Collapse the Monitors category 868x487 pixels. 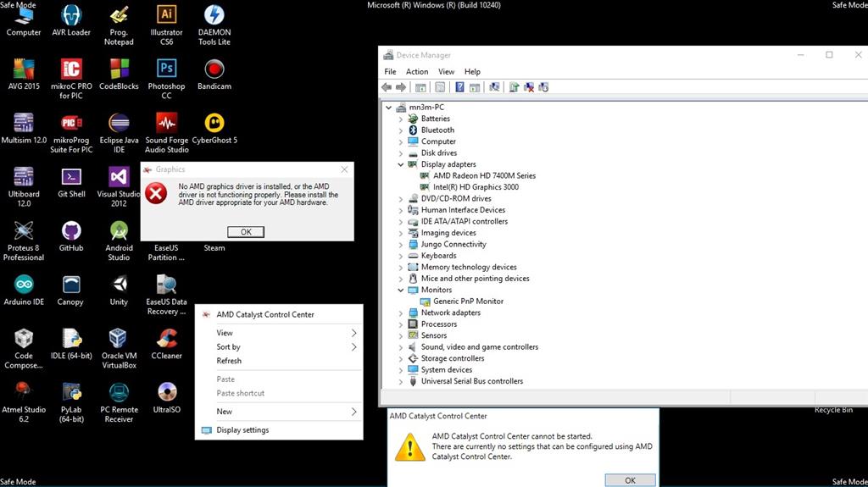tap(401, 290)
